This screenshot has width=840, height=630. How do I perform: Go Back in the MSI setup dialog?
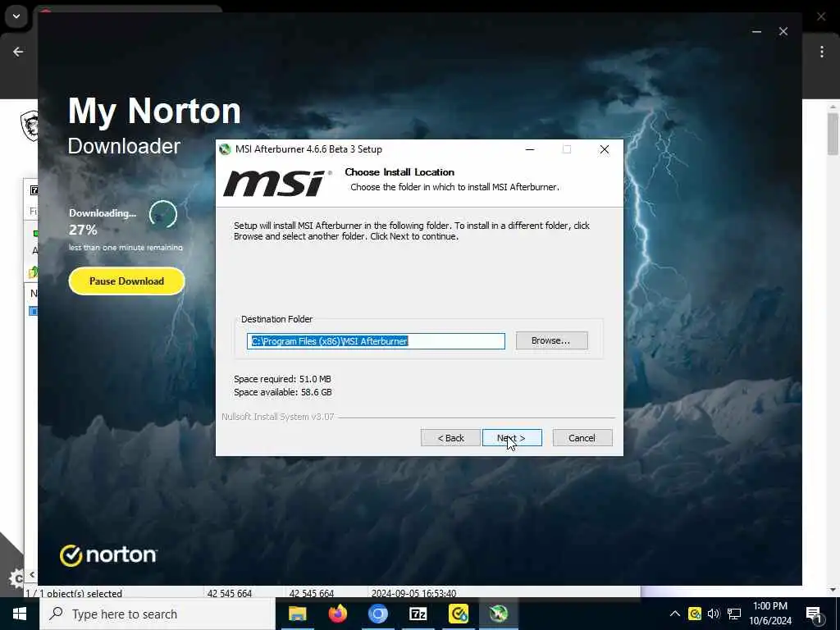tap(450, 438)
